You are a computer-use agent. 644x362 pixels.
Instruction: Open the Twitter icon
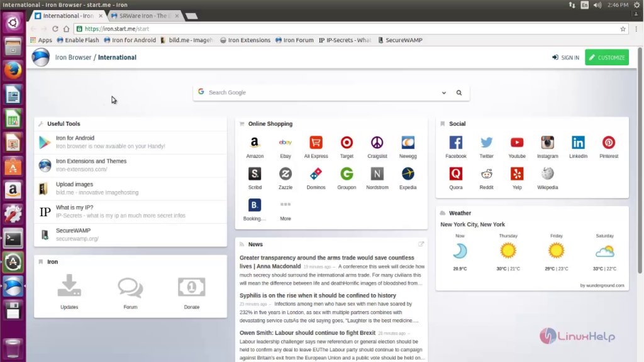tap(486, 143)
